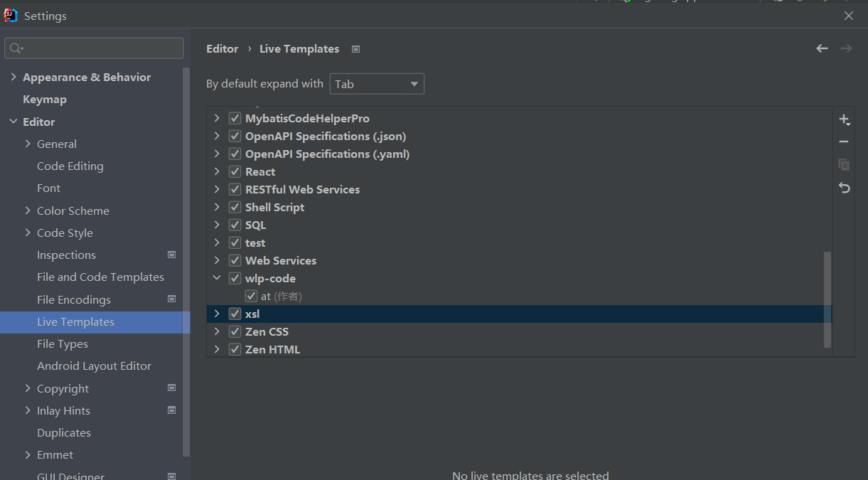The height and width of the screenshot is (480, 868).
Task: Disable the 'at' template under wlp-code
Action: [251, 297]
